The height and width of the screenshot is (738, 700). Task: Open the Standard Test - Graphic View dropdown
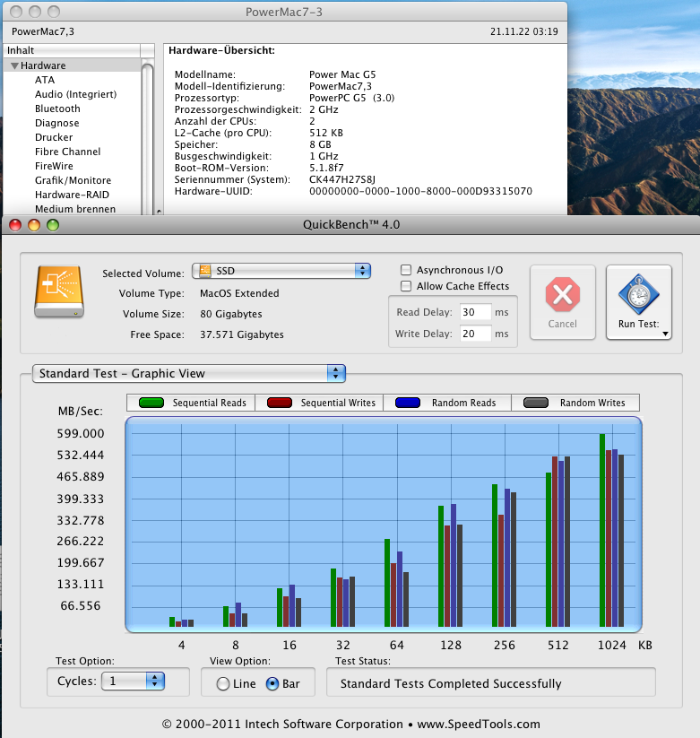tap(188, 374)
